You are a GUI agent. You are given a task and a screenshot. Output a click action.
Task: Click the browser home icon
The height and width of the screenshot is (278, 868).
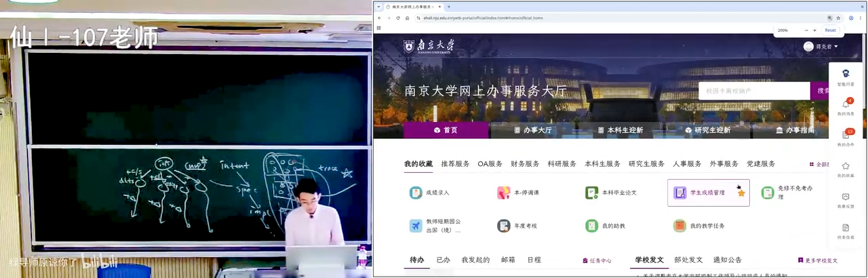408,18
